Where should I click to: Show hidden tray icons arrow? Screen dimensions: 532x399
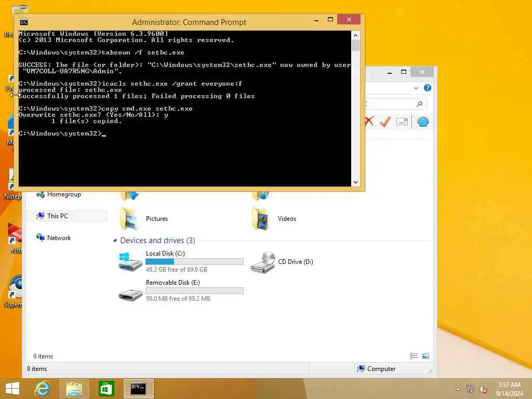coord(458,389)
